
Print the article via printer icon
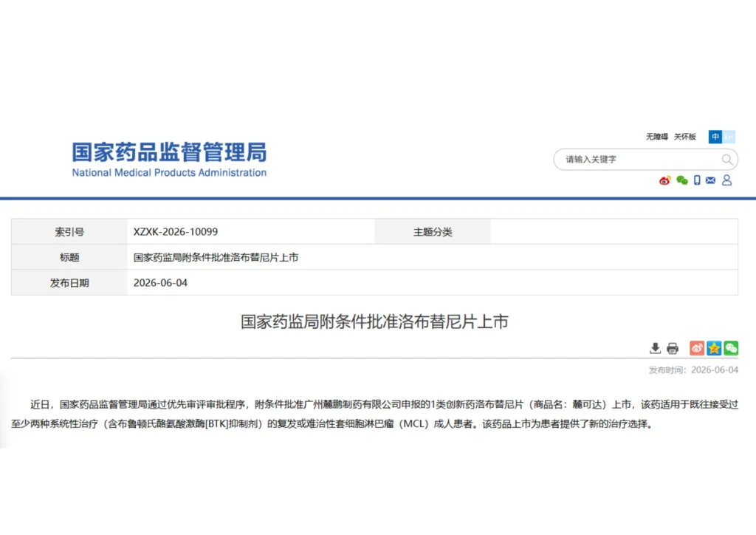[673, 348]
